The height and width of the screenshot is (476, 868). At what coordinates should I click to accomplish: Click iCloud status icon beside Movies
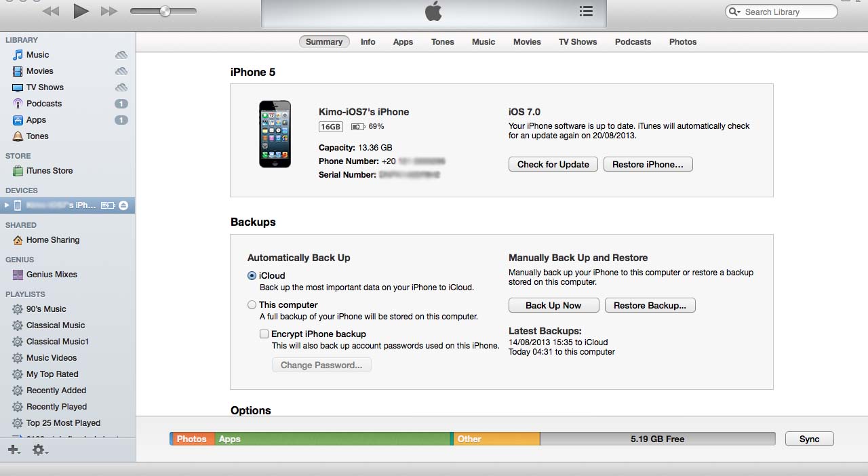(121, 71)
